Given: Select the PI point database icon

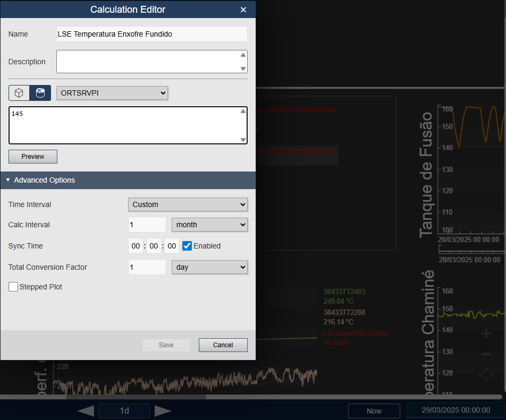Looking at the screenshot, I should pos(40,93).
